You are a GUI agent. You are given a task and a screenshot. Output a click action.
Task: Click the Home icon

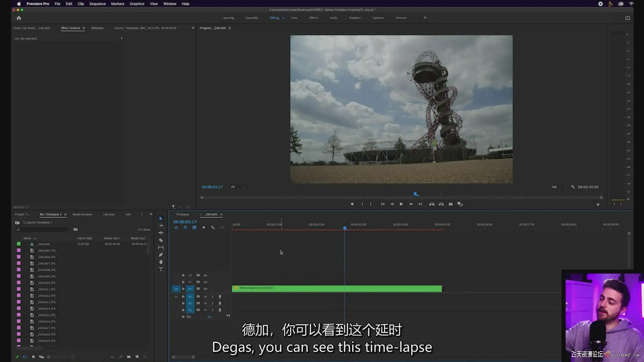[x=19, y=18]
